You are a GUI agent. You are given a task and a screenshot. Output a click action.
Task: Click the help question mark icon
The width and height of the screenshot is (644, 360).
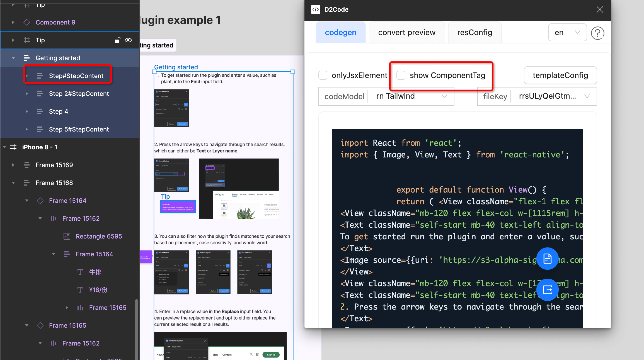point(597,32)
